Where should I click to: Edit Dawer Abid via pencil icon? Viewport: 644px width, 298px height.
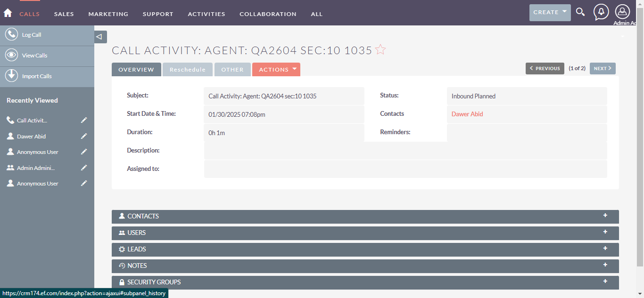[x=84, y=137]
